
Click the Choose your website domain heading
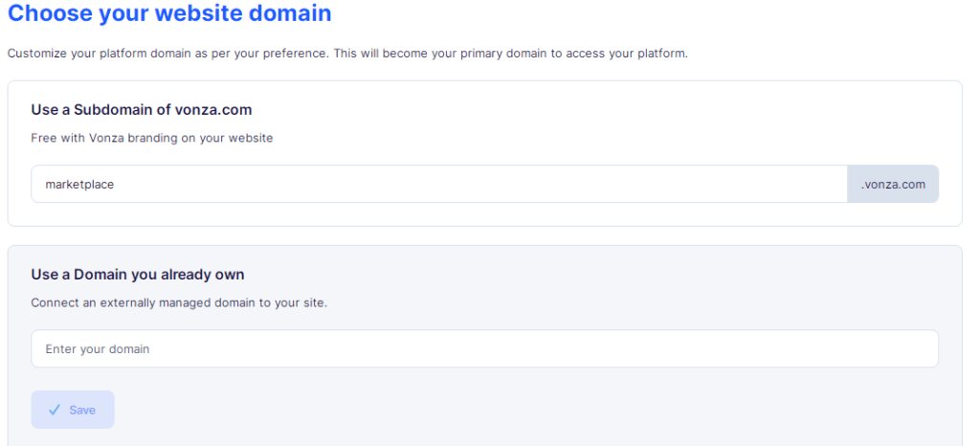coord(168,12)
